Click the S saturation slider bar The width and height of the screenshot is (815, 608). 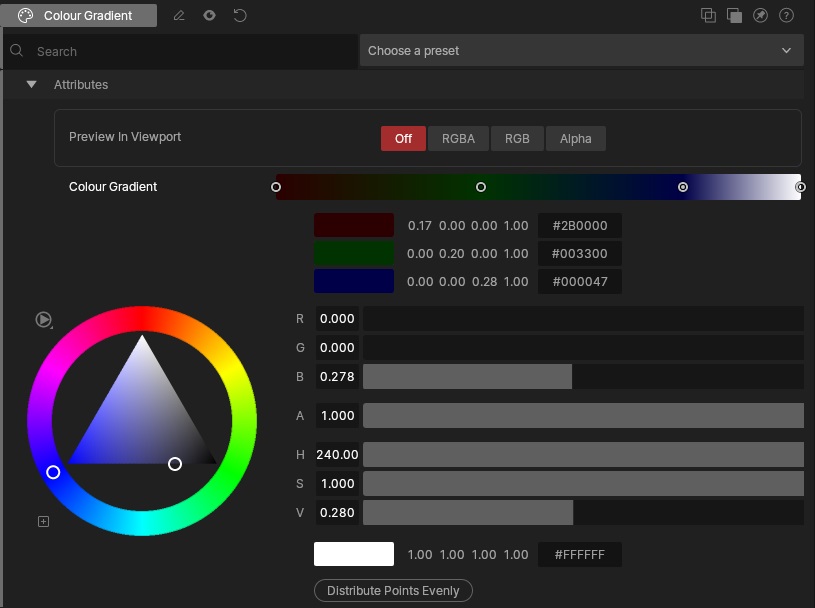[x=583, y=484]
